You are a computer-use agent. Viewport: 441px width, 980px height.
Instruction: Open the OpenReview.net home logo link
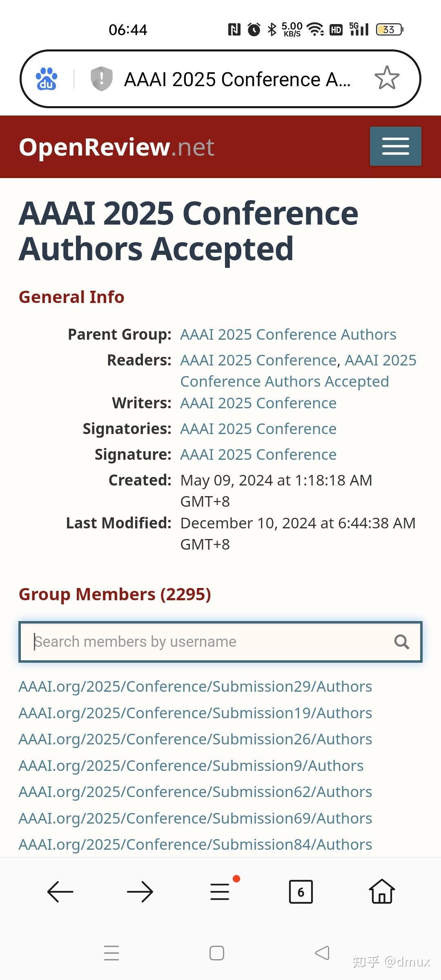[116, 147]
